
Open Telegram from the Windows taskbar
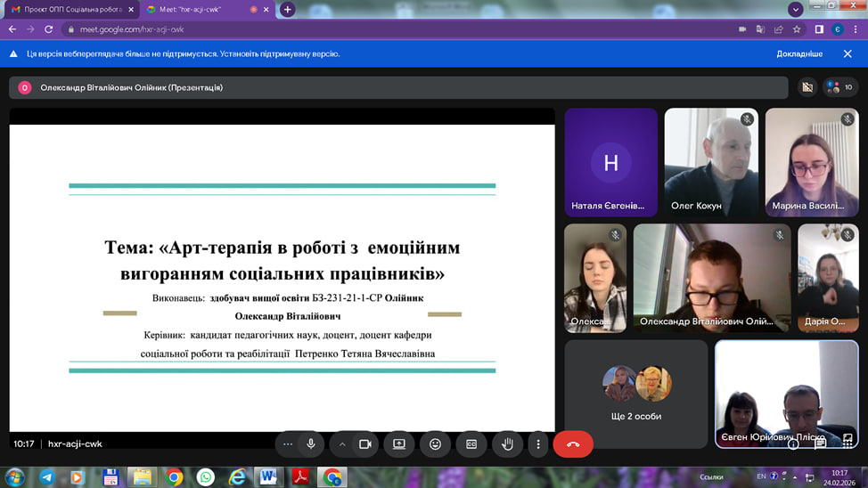tap(46, 477)
